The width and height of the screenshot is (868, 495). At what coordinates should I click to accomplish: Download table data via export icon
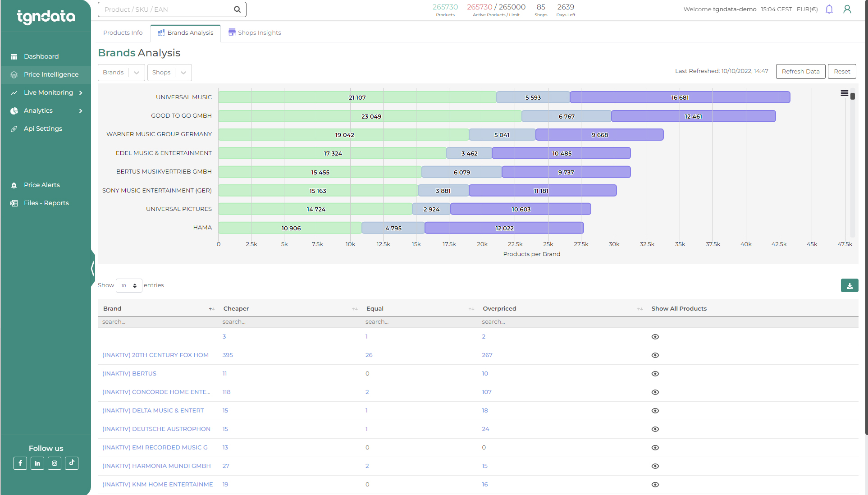point(850,285)
